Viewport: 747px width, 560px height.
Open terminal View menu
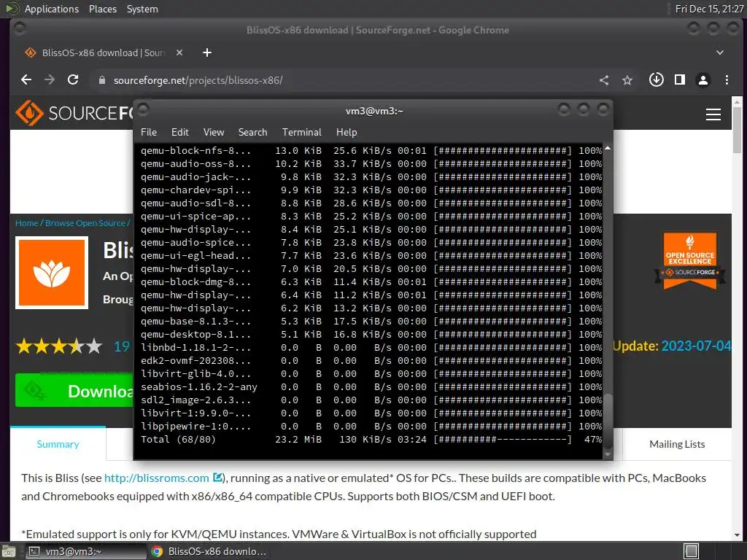(214, 133)
